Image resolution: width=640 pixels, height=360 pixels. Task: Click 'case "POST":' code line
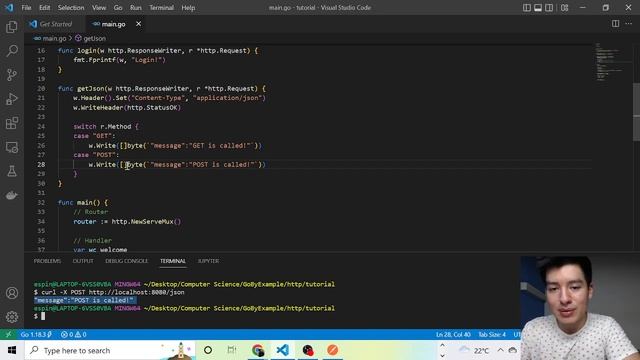96,155
